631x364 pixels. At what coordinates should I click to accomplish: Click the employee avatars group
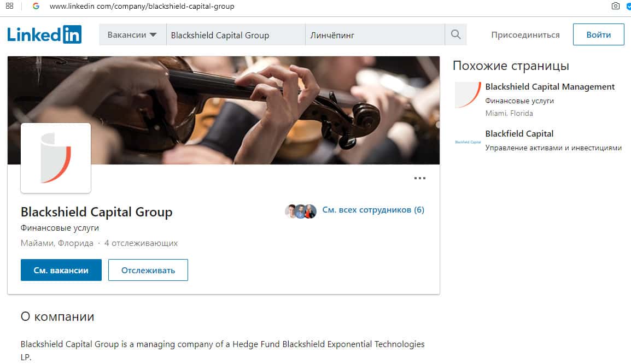pyautogui.click(x=301, y=211)
